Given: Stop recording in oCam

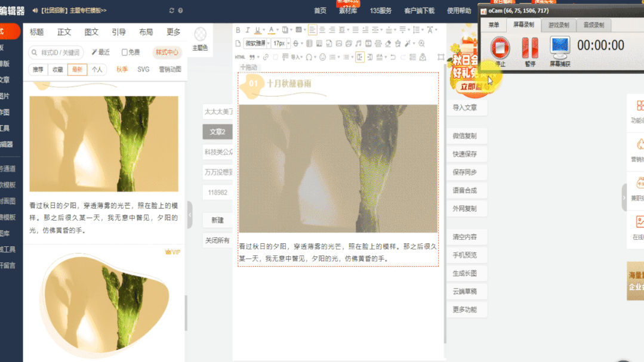Looking at the screenshot, I should click(x=500, y=47).
